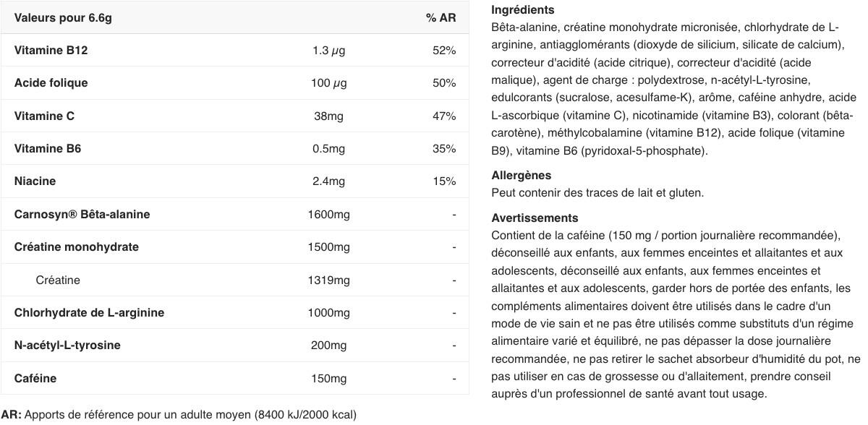Click the Niacine row label

pos(35,181)
